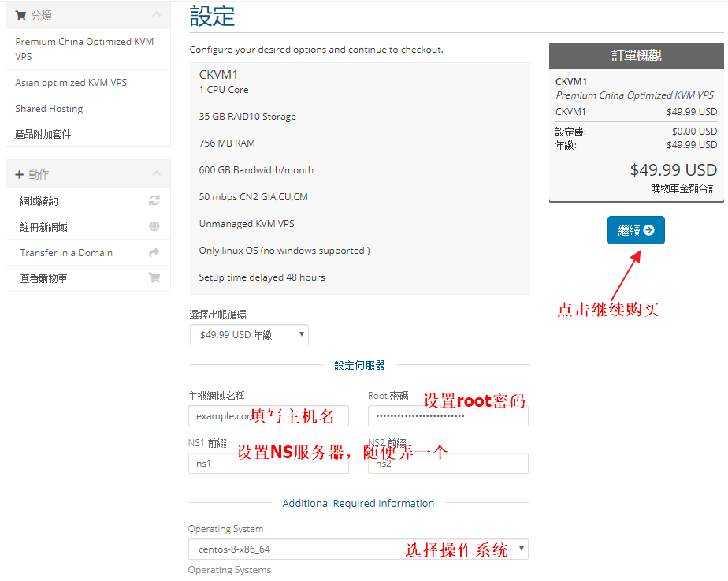Collapse the 動作 panel chevron

tap(157, 173)
